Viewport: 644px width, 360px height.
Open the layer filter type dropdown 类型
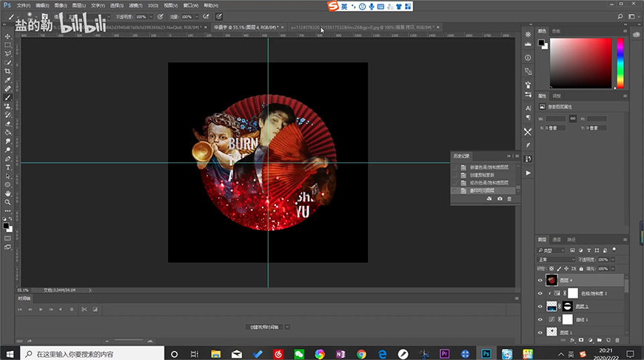click(551, 250)
